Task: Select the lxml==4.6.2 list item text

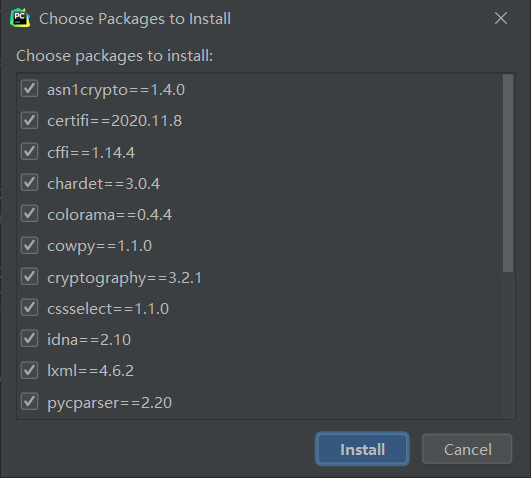Action: click(90, 371)
